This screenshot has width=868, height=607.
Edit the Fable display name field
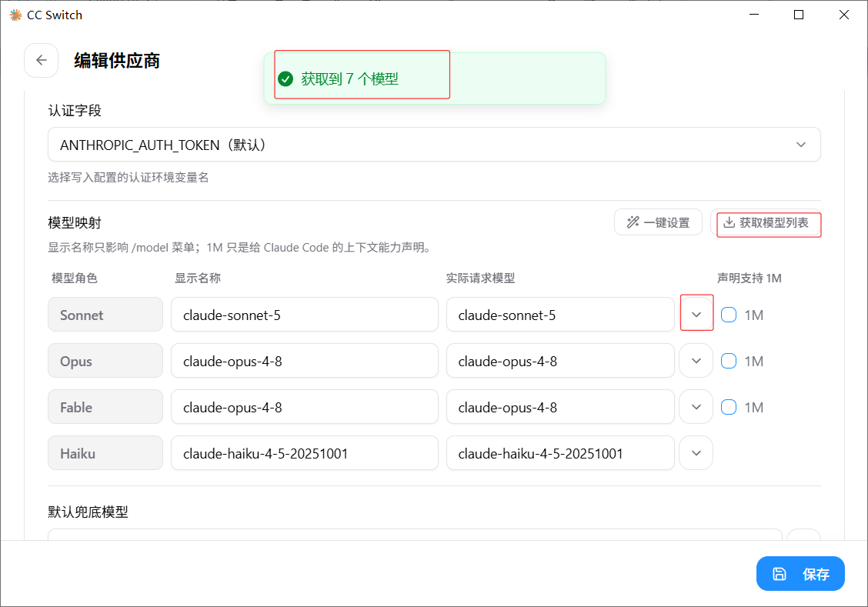pyautogui.click(x=305, y=407)
